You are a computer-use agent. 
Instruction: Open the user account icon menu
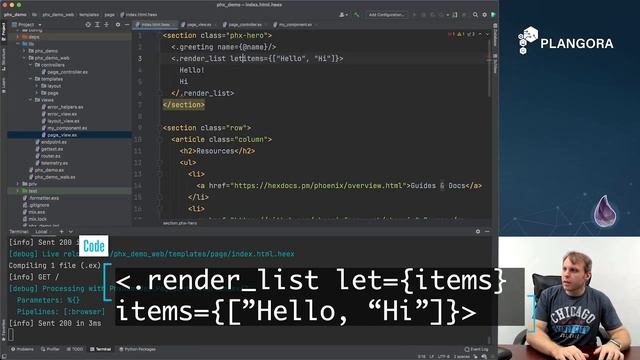coord(343,15)
